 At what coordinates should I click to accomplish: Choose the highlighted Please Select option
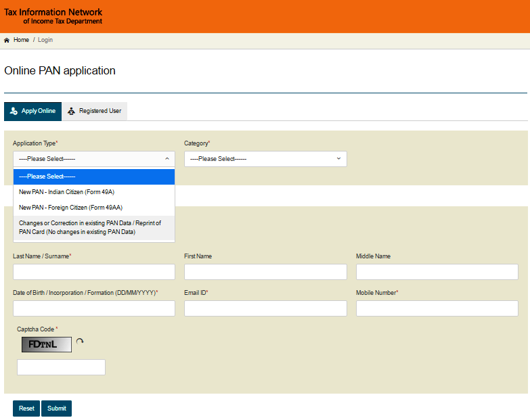(94, 177)
